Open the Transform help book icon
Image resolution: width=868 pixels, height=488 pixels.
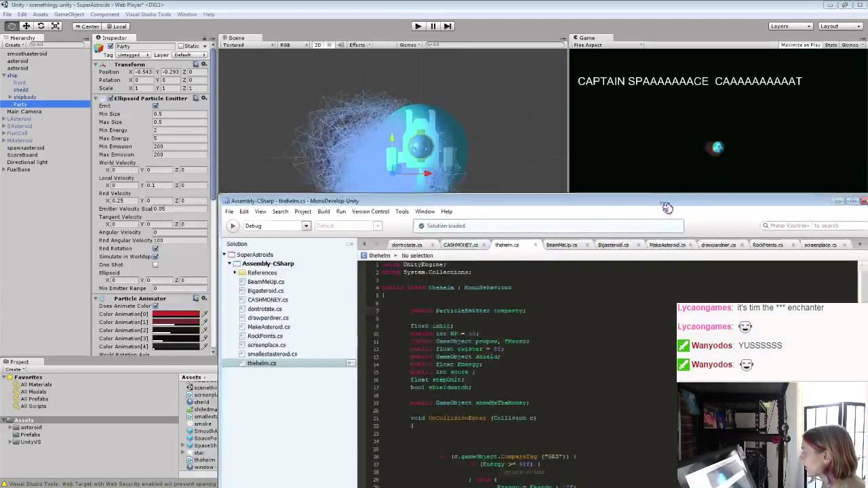(x=196, y=64)
